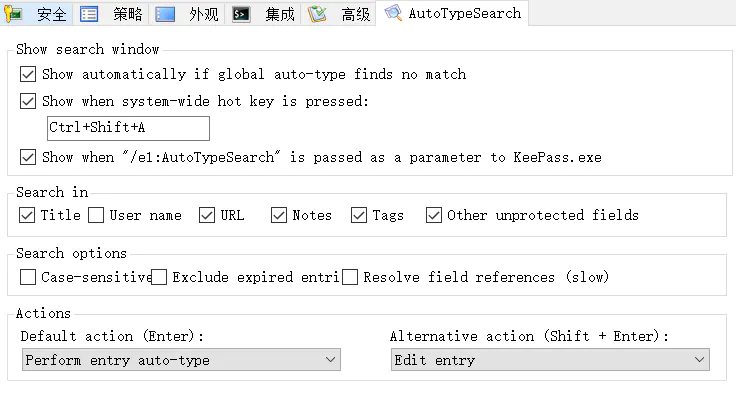736x396 pixels.
Task: Click the console icon of 集成 tab
Action: click(241, 14)
